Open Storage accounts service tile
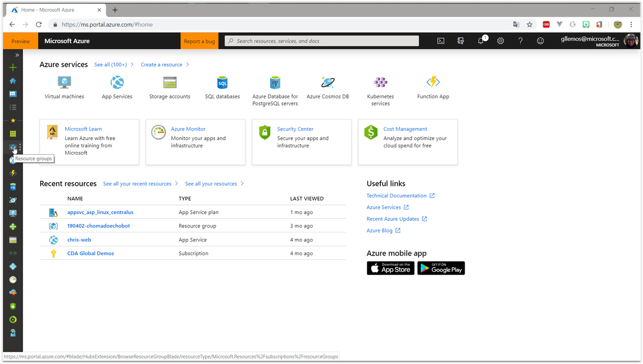This screenshot has width=643, height=364. tap(170, 87)
